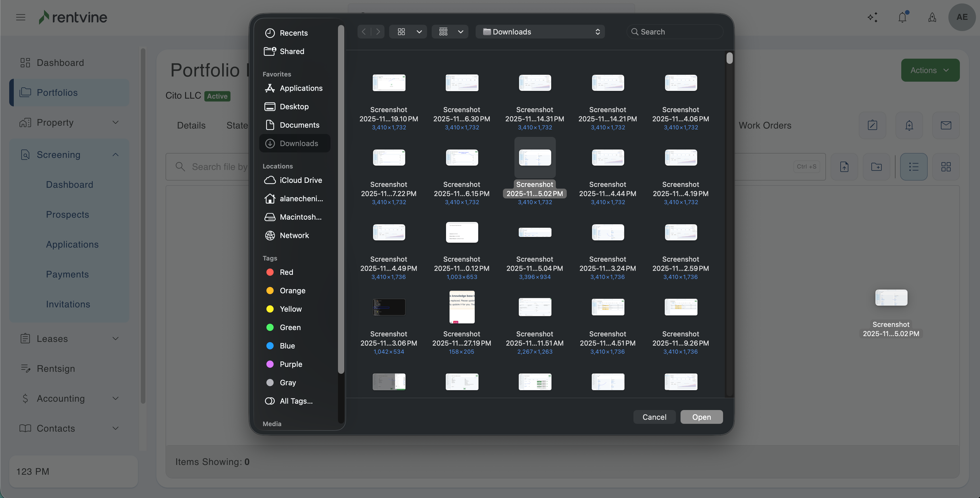Click the notification bell icon

902,17
